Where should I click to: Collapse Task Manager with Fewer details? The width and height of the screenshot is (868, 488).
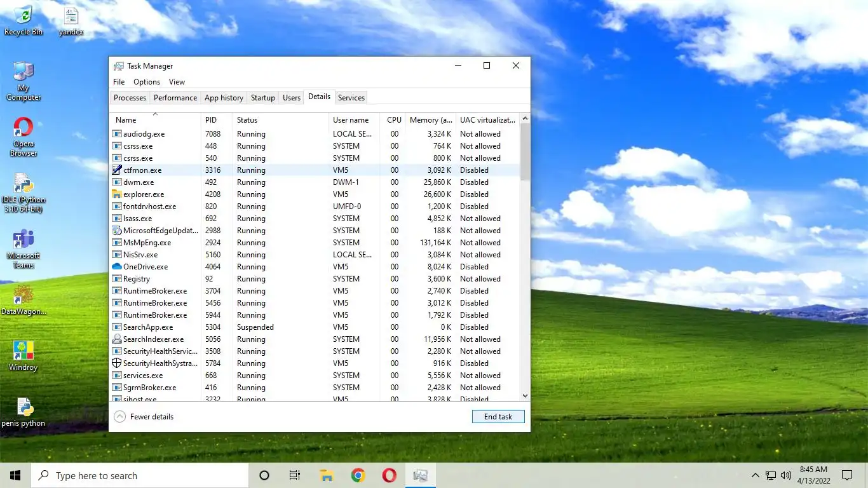144,417
